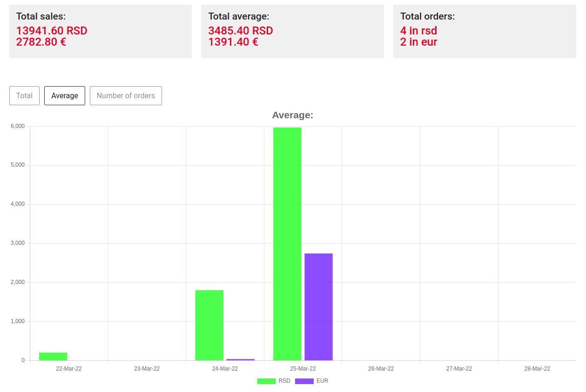Select the Average chart button
The width and height of the screenshot is (586, 392).
65,95
